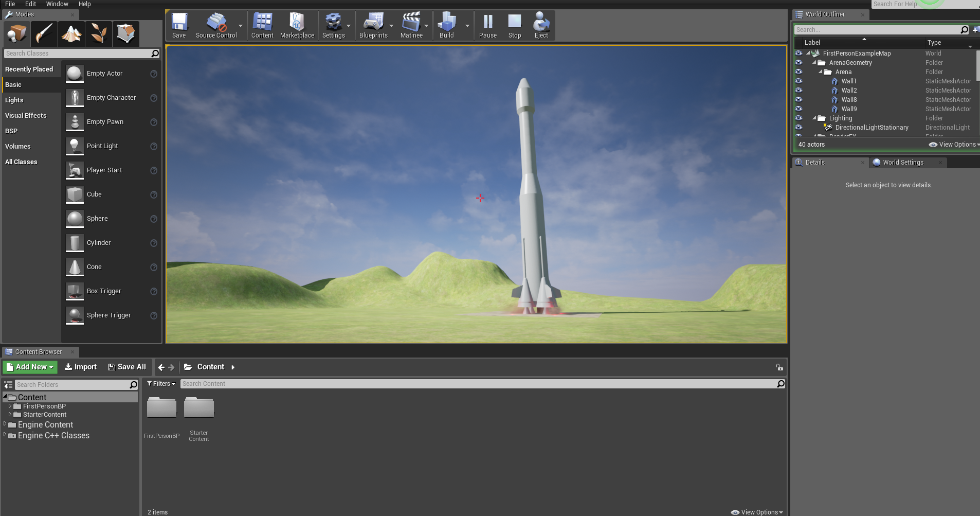Select the Paint mode brush icon
This screenshot has width=980, height=516.
pos(44,34)
